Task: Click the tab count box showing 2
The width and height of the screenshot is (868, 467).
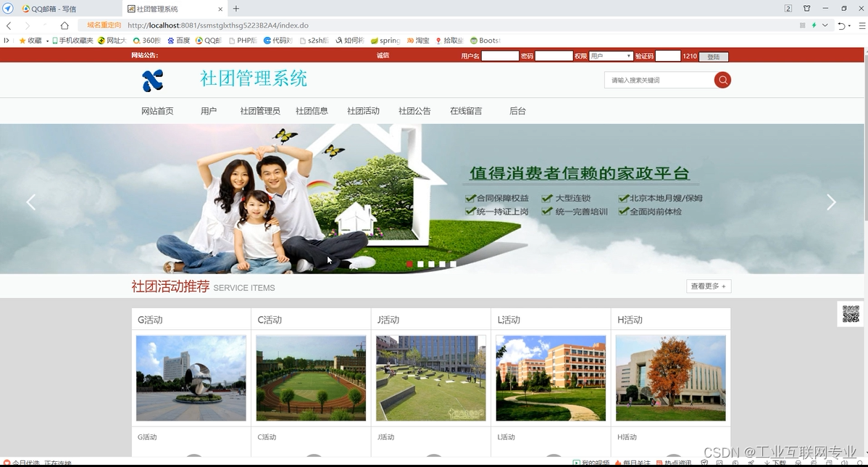Action: tap(788, 8)
